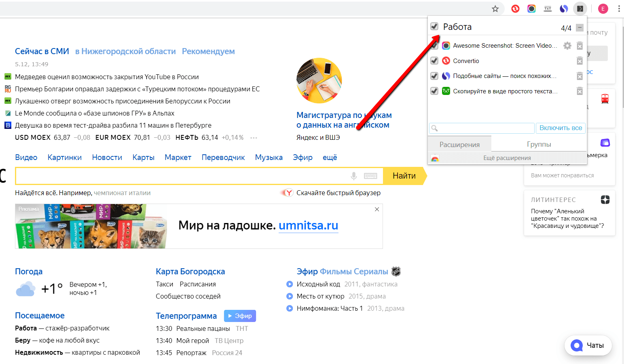Click the Подобные сайты icon in the list
Image resolution: width=624 pixels, height=364 pixels.
pyautogui.click(x=446, y=76)
